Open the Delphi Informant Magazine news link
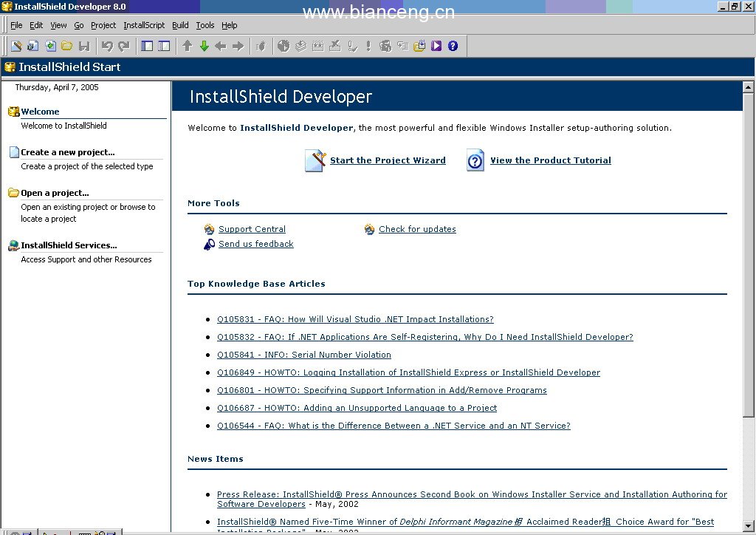 pos(465,522)
